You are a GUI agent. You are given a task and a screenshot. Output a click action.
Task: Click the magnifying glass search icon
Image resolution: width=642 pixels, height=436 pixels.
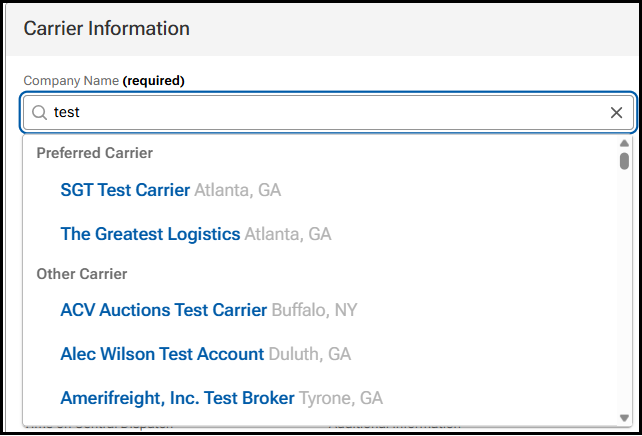[39, 113]
